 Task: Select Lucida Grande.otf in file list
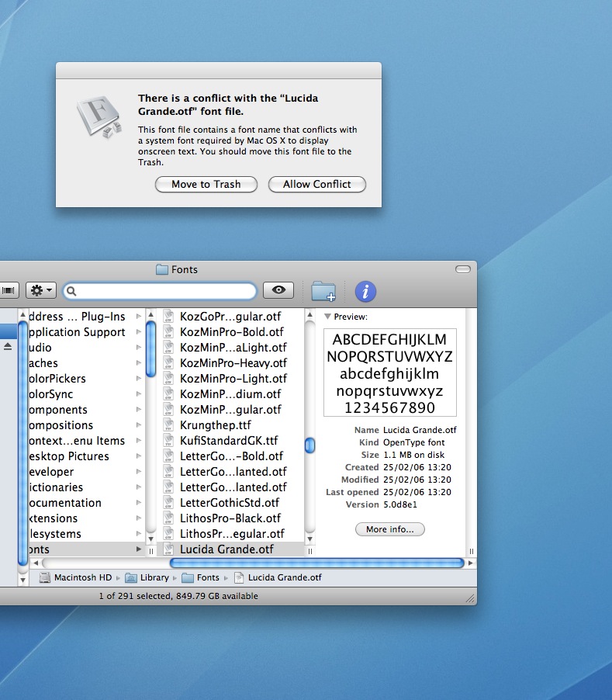[230, 549]
